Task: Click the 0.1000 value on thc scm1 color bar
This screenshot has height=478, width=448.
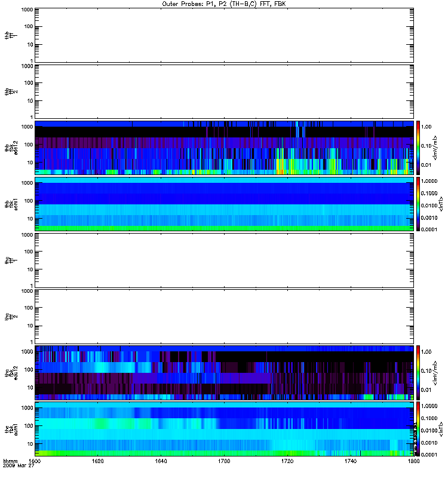Action: coord(429,418)
